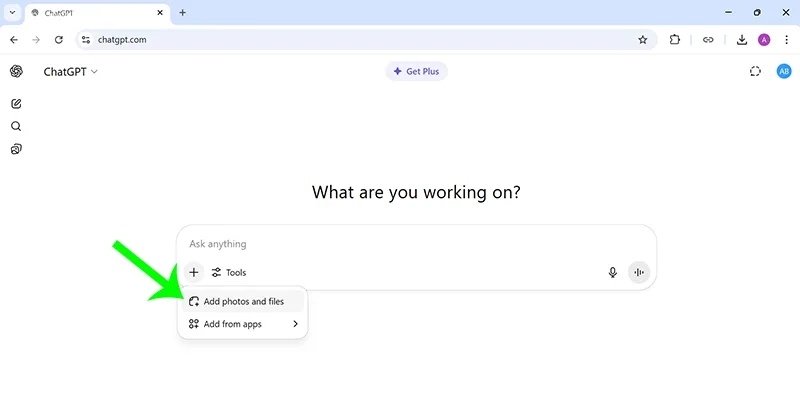Expand the ChatGPT model selector dropdown

pyautogui.click(x=70, y=72)
